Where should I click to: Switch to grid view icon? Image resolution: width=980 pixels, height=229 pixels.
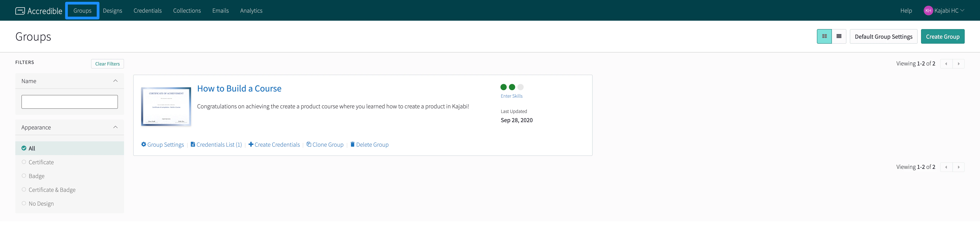coord(824,37)
